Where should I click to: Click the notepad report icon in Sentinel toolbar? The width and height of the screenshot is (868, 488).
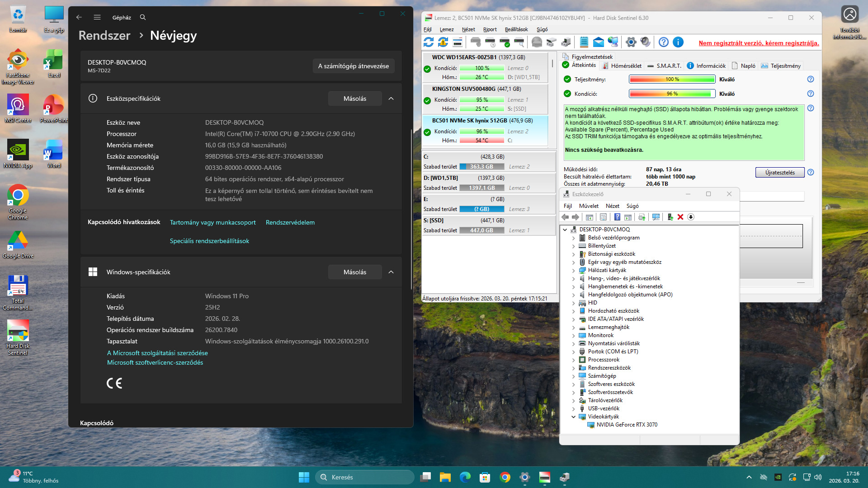coord(584,42)
